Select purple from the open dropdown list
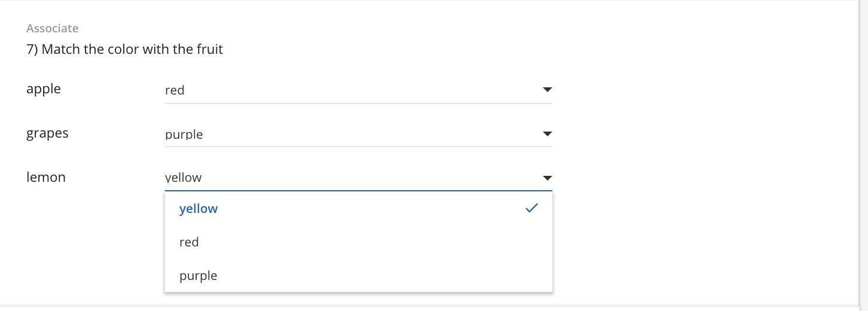 click(x=198, y=276)
